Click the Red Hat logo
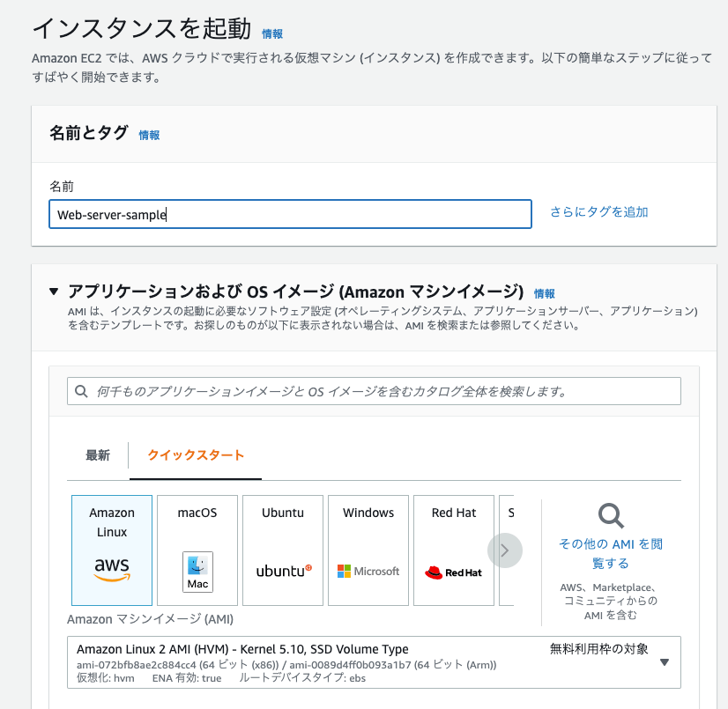Screen dimensions: 728x709 click(x=453, y=572)
